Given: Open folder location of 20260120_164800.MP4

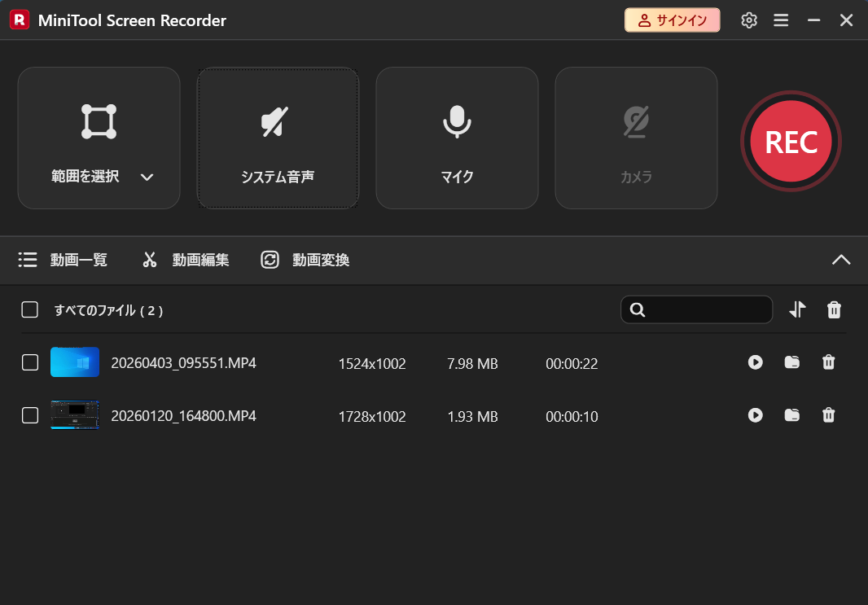Looking at the screenshot, I should (x=791, y=415).
